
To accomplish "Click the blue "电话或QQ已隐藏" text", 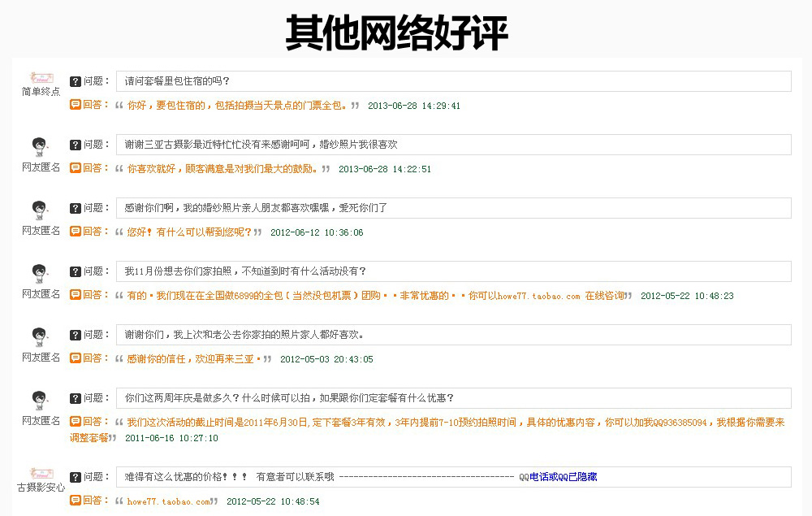I will point(564,477).
